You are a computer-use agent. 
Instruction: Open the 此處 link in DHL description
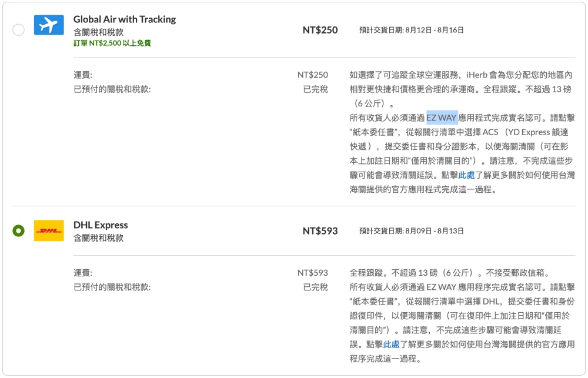coord(391,344)
